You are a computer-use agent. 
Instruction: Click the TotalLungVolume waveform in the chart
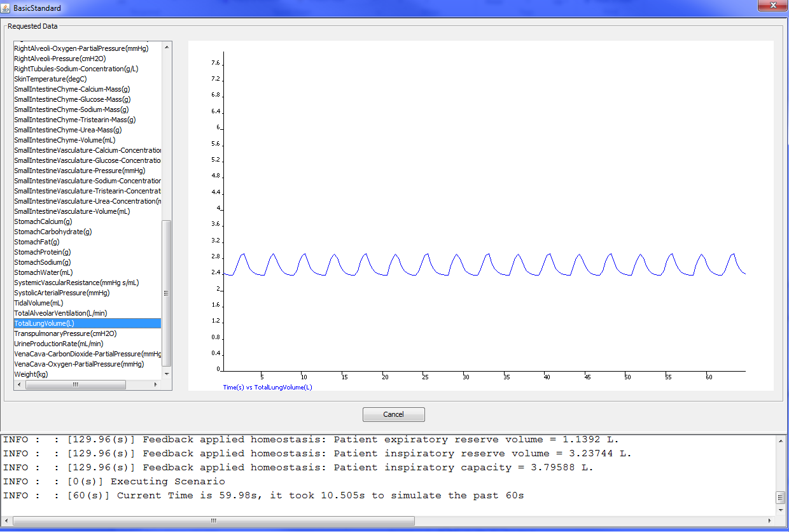pyautogui.click(x=484, y=264)
